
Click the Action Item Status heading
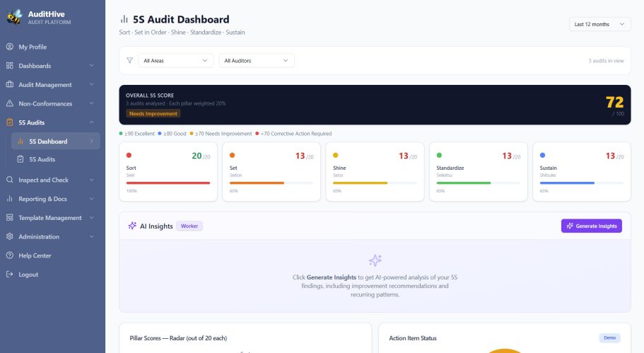(x=413, y=338)
